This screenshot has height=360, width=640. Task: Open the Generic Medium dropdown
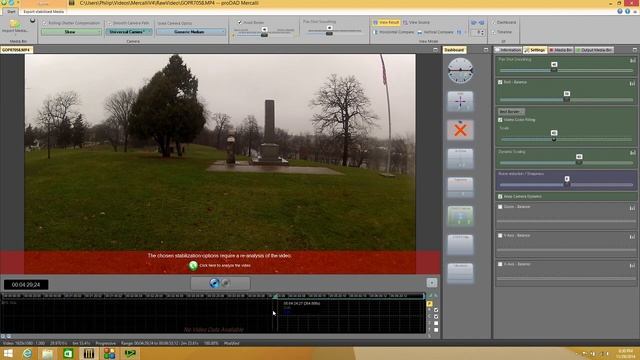(191, 32)
